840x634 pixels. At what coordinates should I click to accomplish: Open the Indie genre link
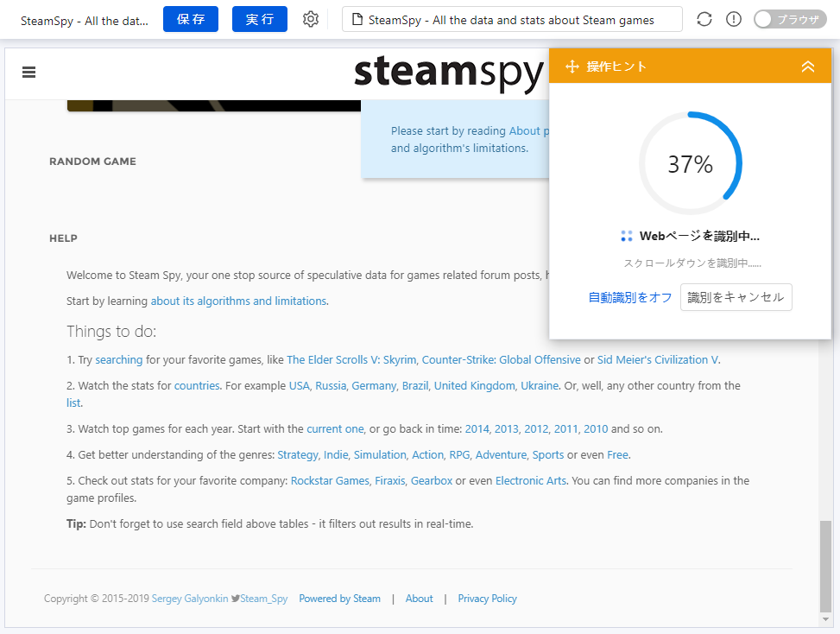click(x=336, y=454)
